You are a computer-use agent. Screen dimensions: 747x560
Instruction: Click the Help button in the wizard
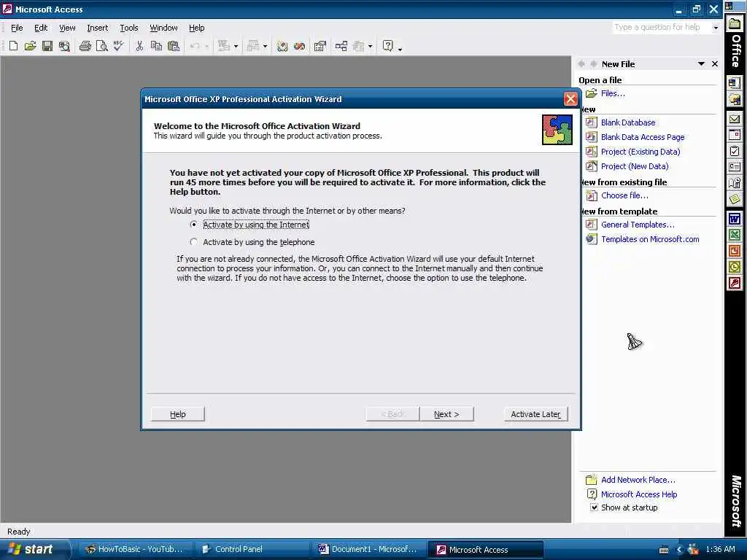click(178, 414)
